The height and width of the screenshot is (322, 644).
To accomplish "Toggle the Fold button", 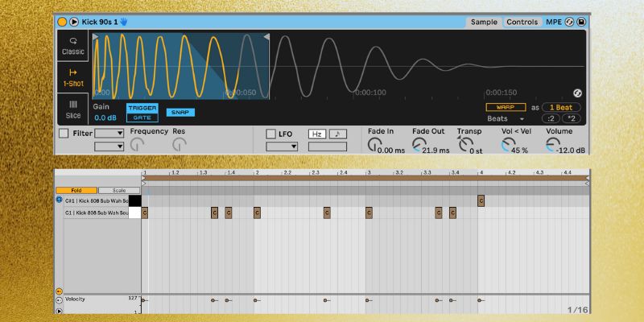I will click(x=76, y=191).
